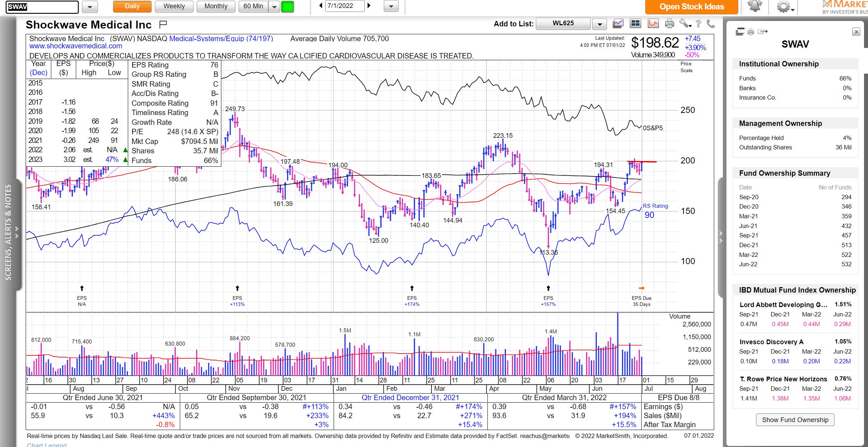Click the Fund Ownership Summary heading
This screenshot has height=447, width=868.
pos(785,173)
